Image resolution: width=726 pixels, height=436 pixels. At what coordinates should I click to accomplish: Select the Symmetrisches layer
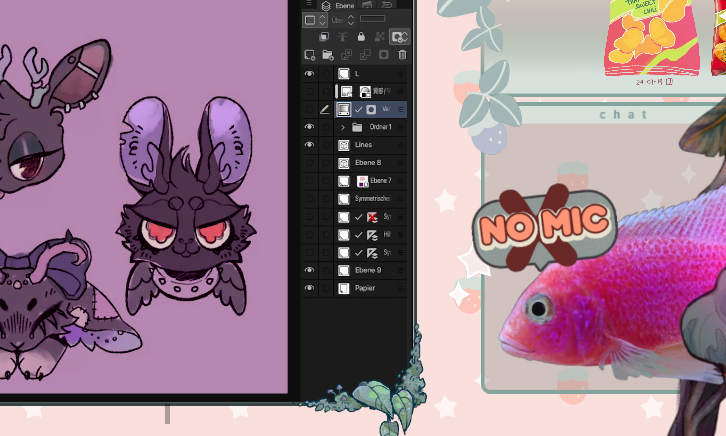[372, 199]
